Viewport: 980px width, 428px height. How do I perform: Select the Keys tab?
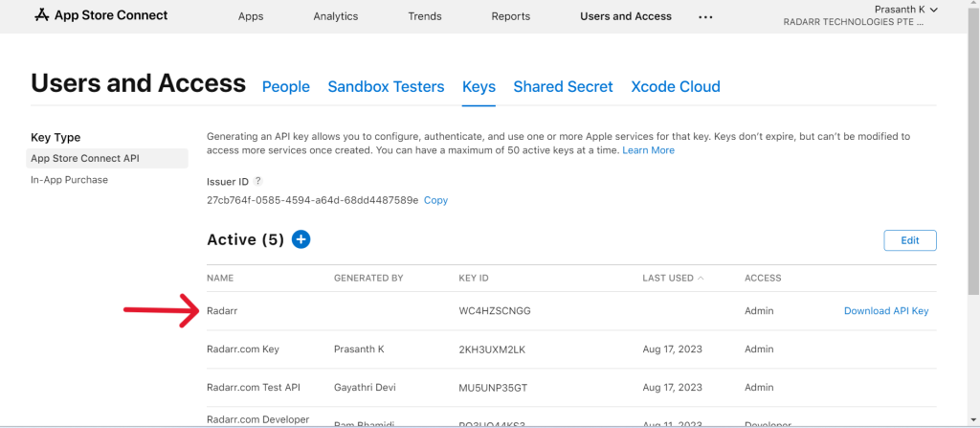pyautogui.click(x=479, y=87)
